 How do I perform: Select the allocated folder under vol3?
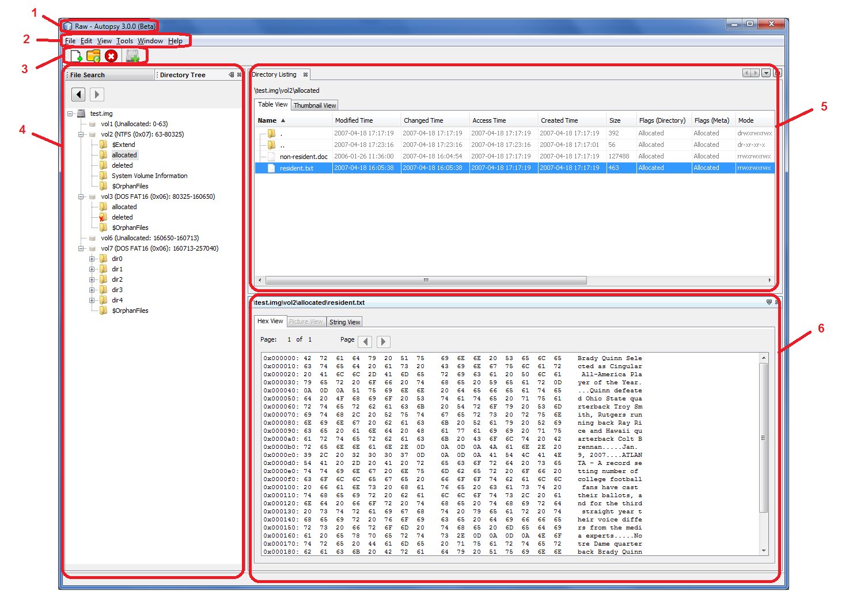(124, 207)
